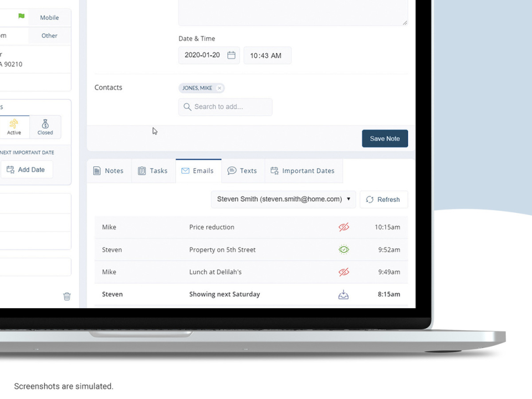Select the Closed pipeline icon
Image resolution: width=532 pixels, height=399 pixels.
point(45,125)
